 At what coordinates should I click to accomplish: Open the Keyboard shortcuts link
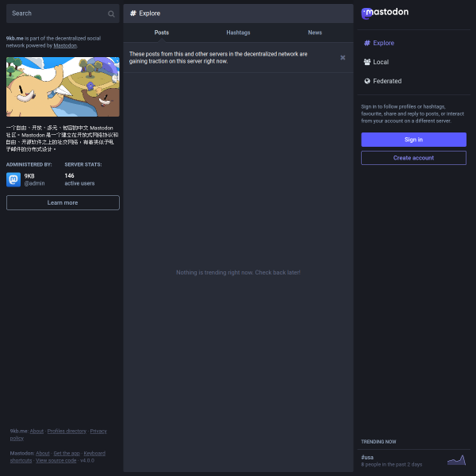(x=58, y=457)
